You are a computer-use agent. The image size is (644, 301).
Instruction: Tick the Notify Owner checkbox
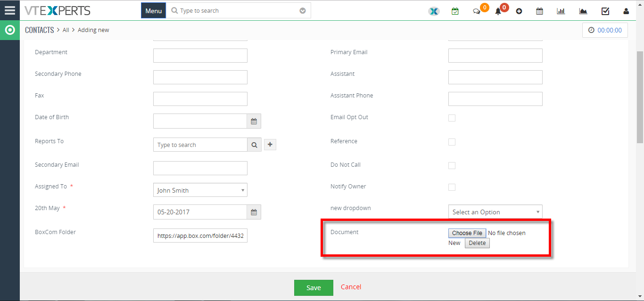click(452, 187)
